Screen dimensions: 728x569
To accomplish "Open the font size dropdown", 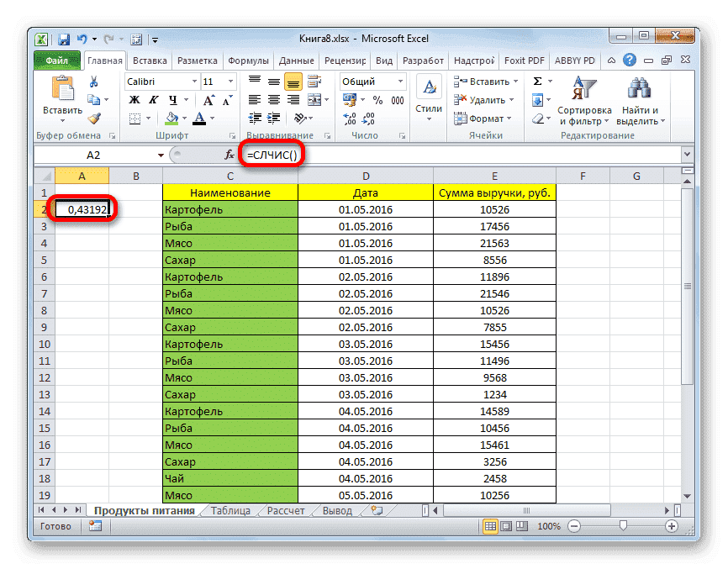I will [x=229, y=80].
